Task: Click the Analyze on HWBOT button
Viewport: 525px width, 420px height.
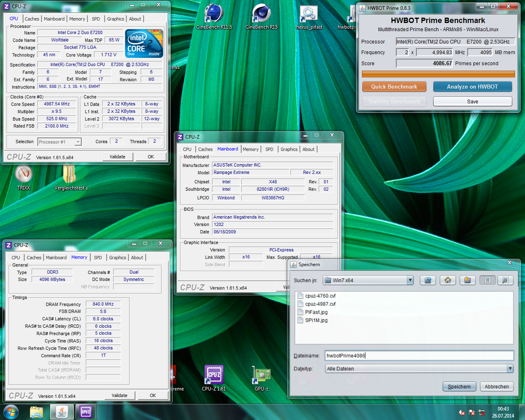Action: 472,87
